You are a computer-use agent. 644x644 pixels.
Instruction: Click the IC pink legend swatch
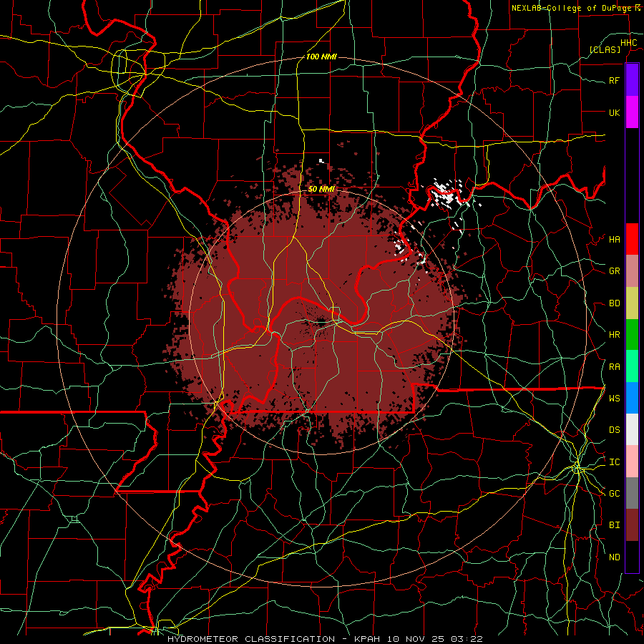tap(632, 462)
